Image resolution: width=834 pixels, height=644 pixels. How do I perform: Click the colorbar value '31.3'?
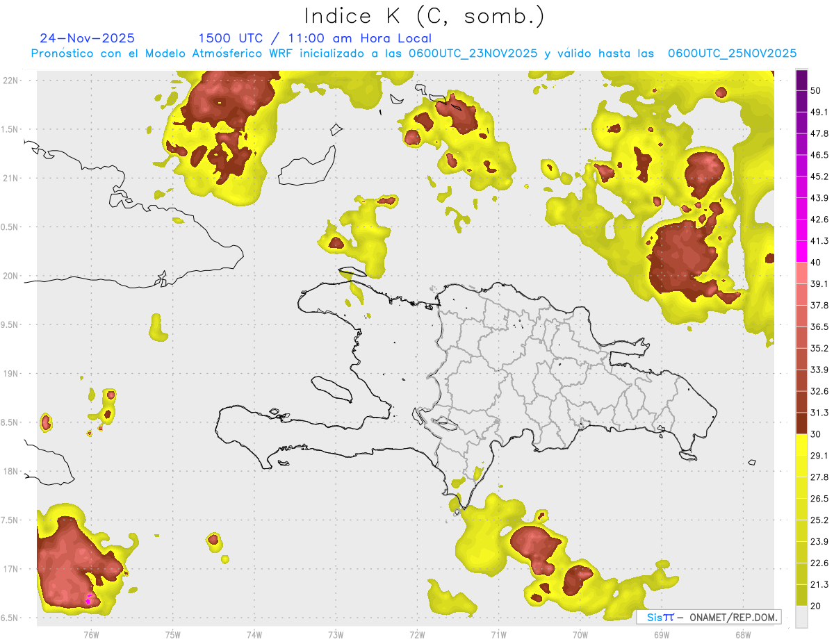pos(819,413)
